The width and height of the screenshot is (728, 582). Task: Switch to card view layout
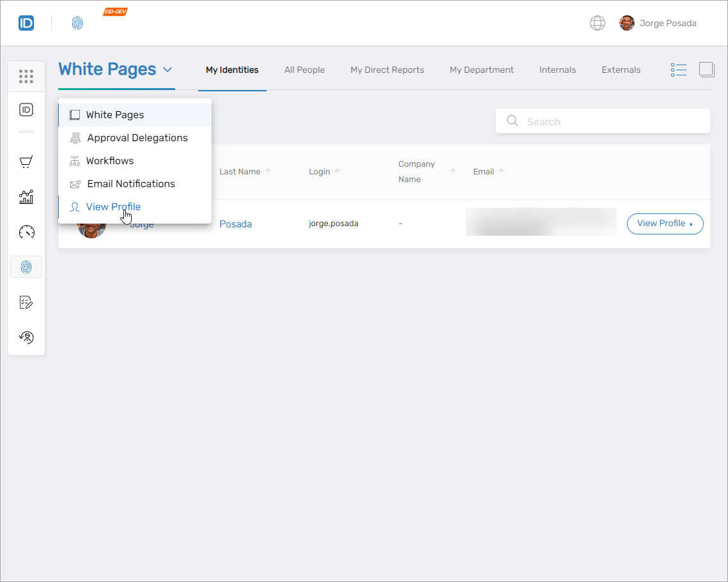coord(706,70)
